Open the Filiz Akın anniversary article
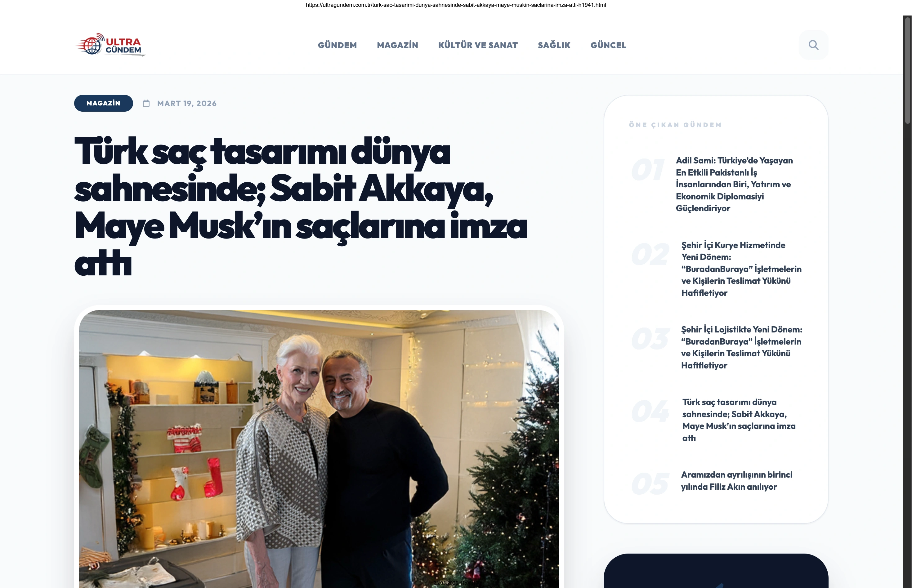912x588 pixels. (737, 481)
